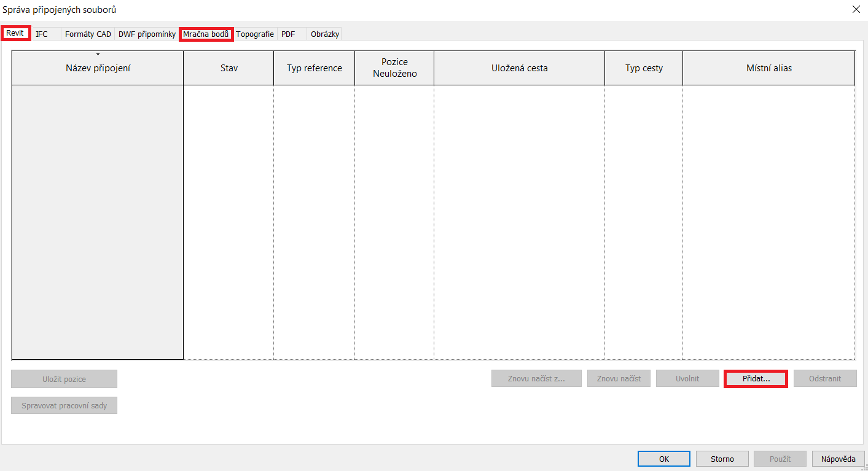Click the Stav column header
This screenshot has height=471, width=868.
(229, 68)
